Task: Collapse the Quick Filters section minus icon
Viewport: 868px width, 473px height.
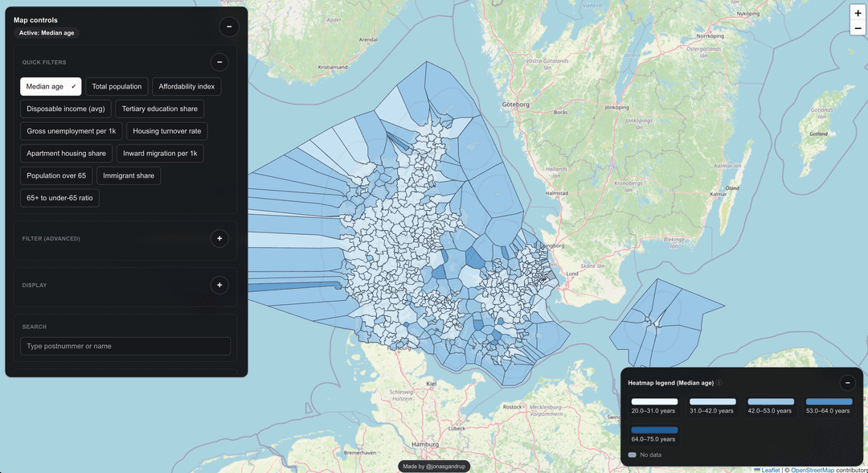Action: tap(219, 62)
